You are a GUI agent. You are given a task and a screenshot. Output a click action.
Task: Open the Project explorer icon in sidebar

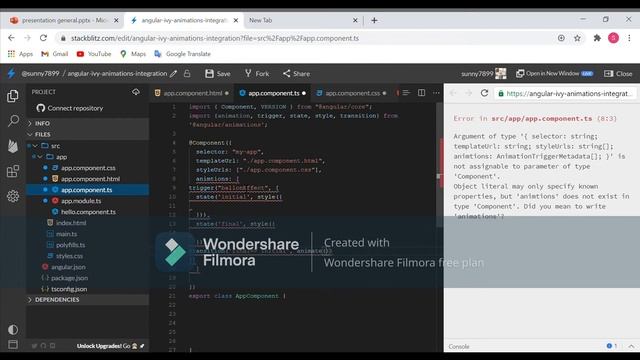tap(13, 96)
